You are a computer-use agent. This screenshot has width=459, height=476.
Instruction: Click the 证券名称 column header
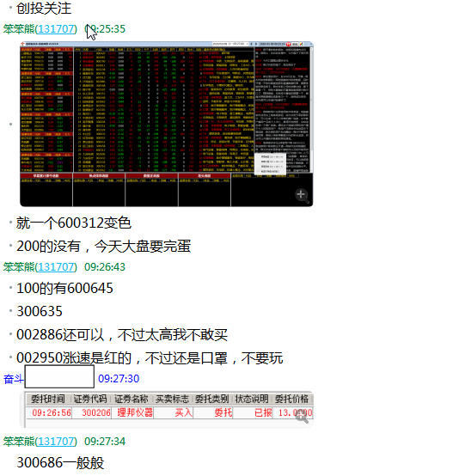[132, 399]
